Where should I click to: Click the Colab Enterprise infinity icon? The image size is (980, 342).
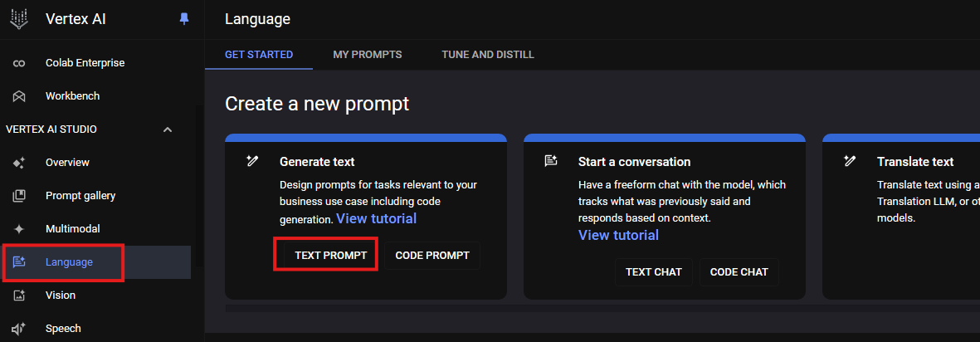pos(19,63)
